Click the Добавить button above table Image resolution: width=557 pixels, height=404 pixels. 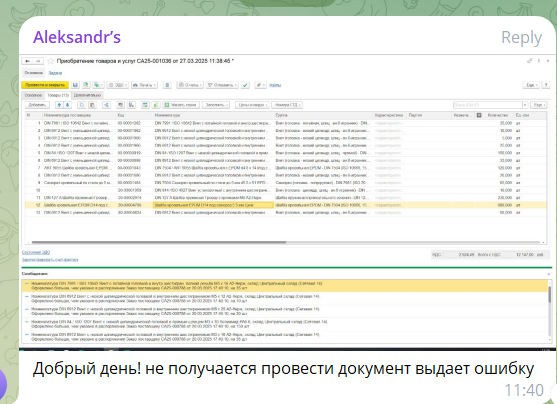pos(37,105)
